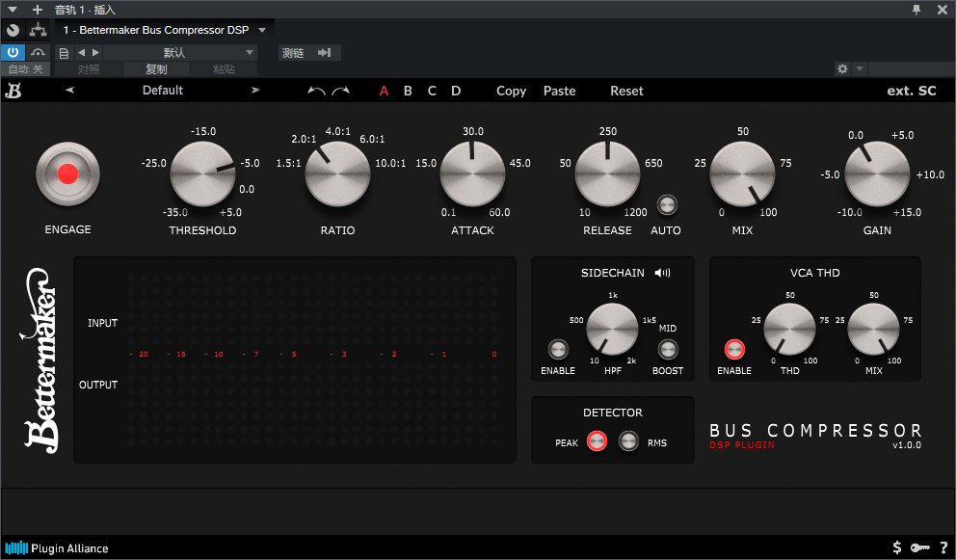Click the ATTACK knob

click(472, 173)
